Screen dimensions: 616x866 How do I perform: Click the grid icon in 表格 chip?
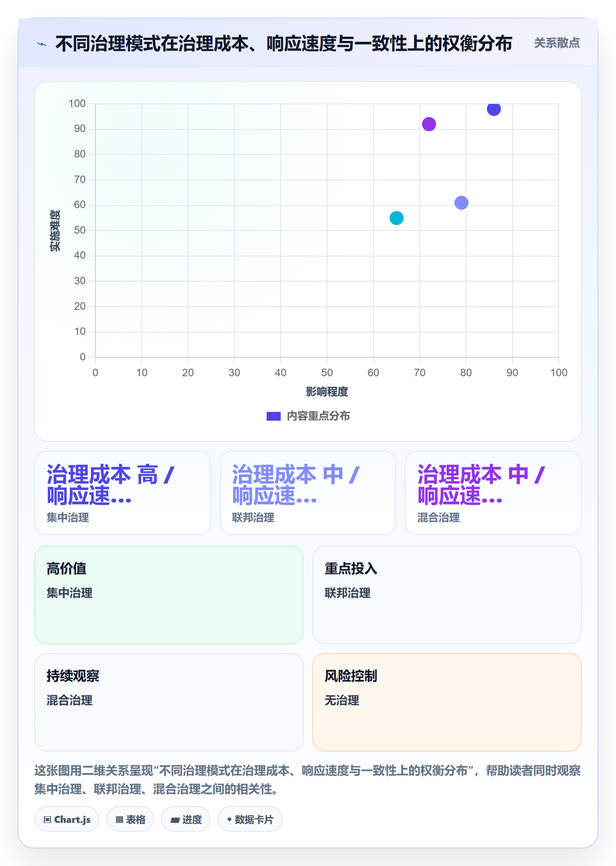coord(119,820)
